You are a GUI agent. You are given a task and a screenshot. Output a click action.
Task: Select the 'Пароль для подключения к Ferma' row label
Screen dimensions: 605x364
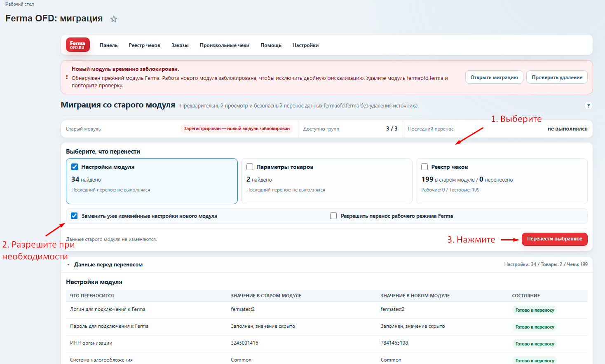[109, 326]
